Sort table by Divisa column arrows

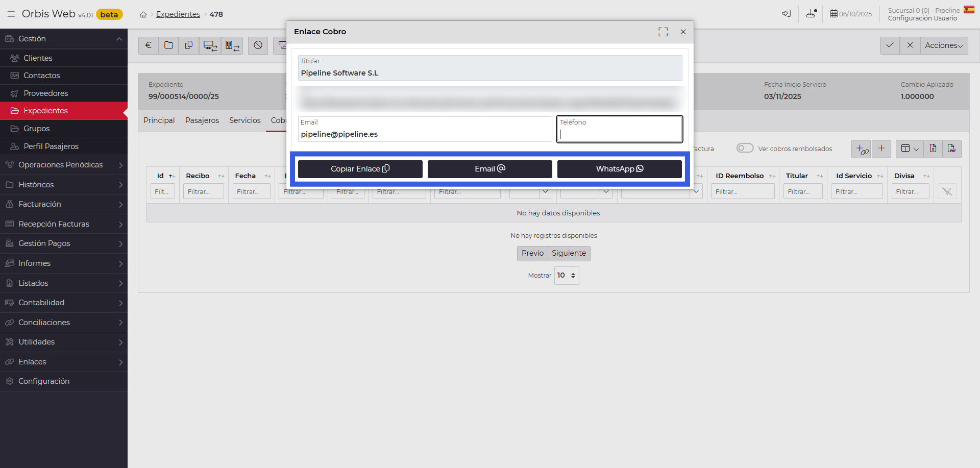point(926,176)
